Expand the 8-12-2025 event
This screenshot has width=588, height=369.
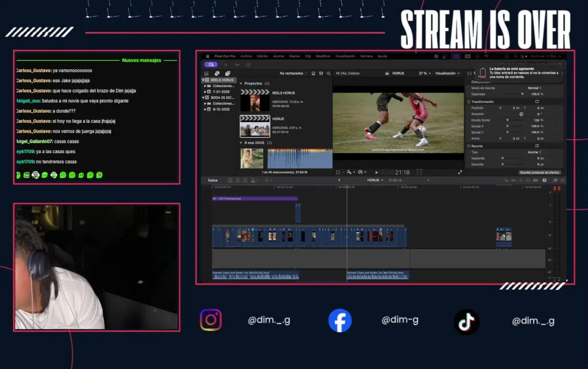(x=205, y=109)
